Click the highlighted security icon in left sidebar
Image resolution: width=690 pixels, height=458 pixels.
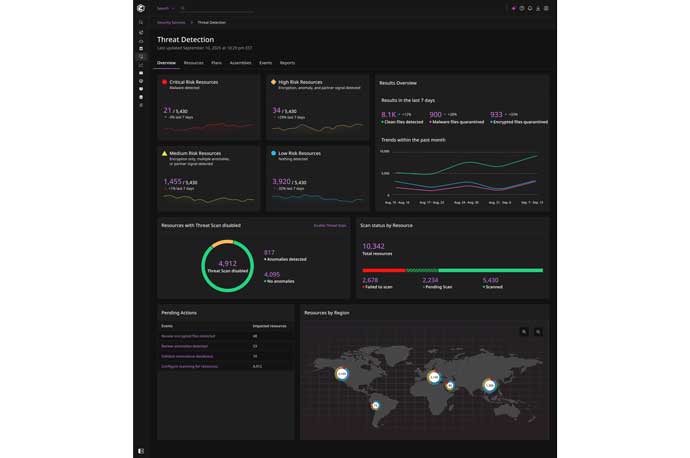click(141, 57)
